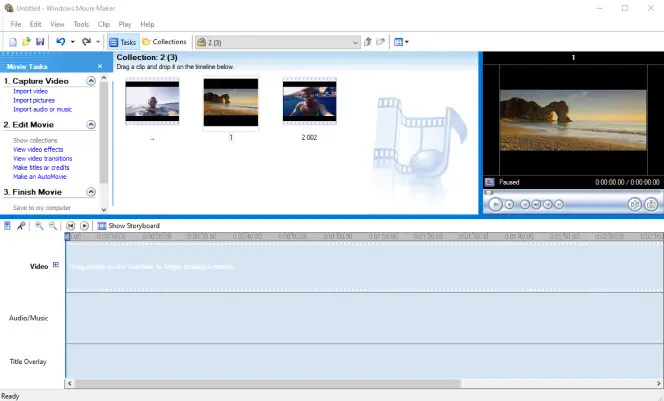Click the Import video link
The width and height of the screenshot is (664, 401).
(x=30, y=91)
